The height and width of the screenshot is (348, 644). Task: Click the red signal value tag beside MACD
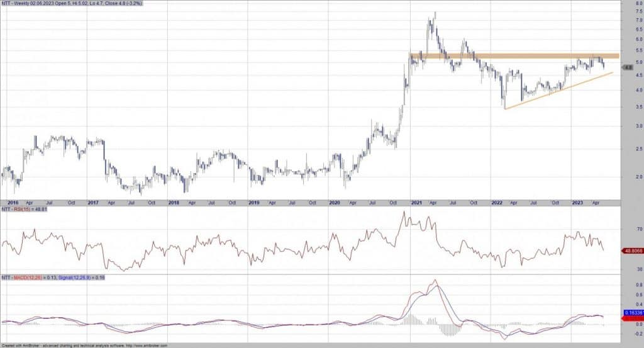click(x=631, y=319)
